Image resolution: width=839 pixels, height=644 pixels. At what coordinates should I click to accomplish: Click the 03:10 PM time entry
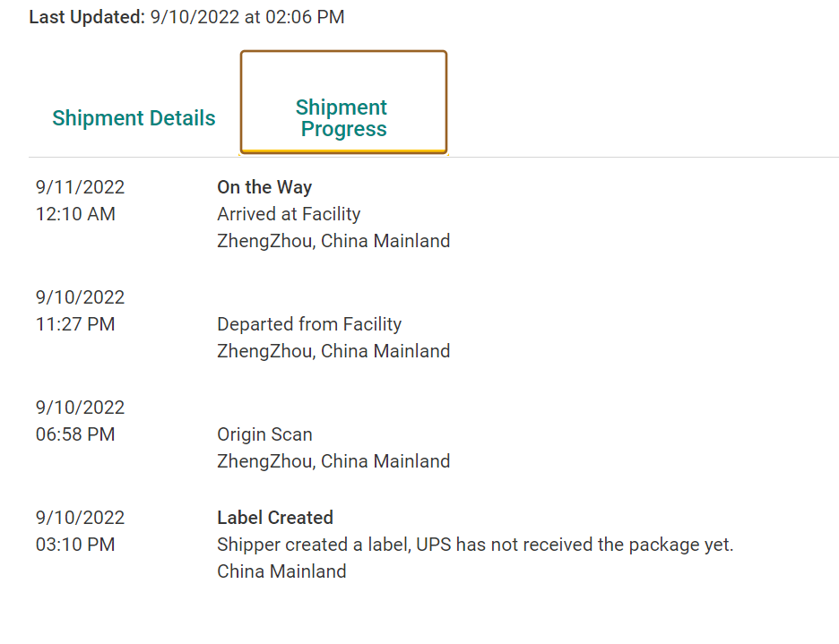coord(75,545)
